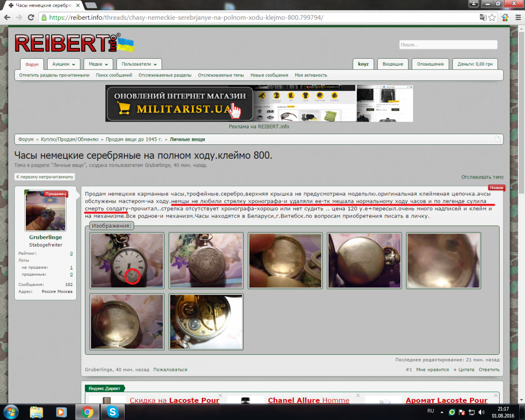Go to Продам вещи до 1945 г. breadcrumb

134,139
